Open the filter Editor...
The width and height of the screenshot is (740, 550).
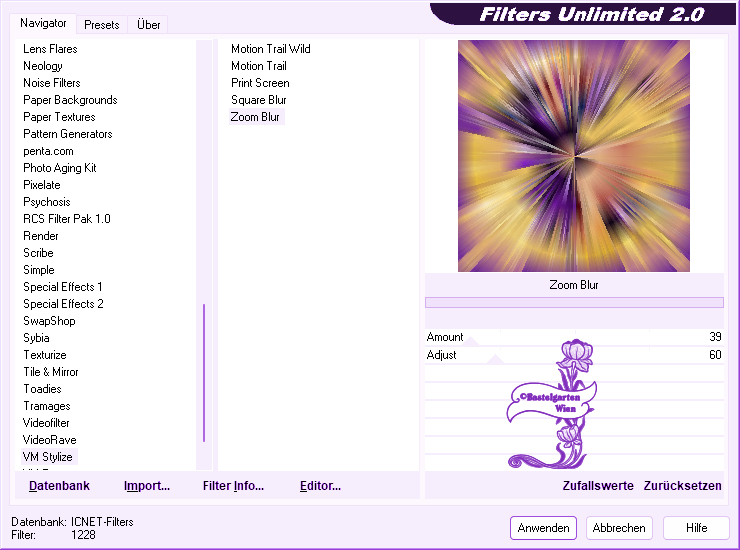coord(320,486)
